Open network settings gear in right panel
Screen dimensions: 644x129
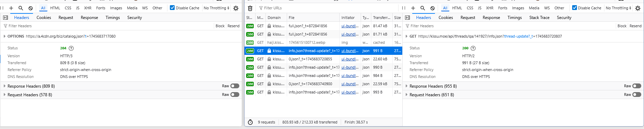click(x=638, y=8)
